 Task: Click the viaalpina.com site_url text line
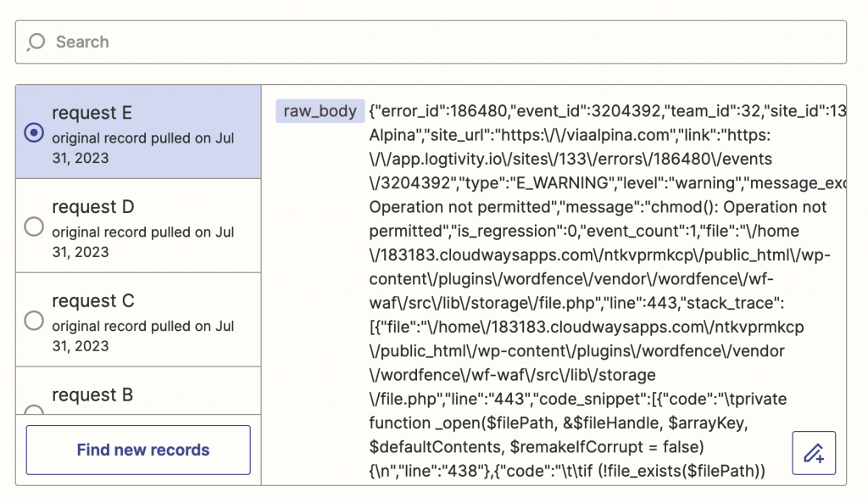click(x=570, y=135)
